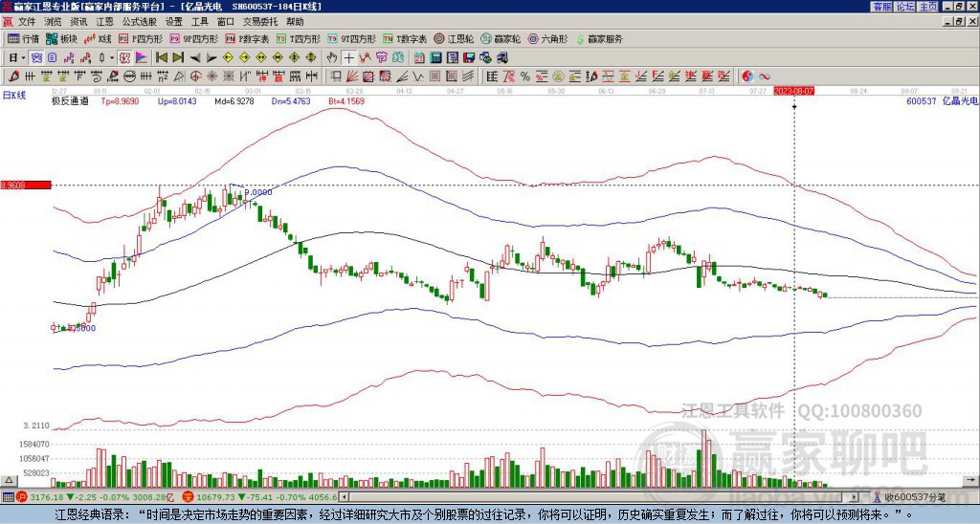Click the blue infinity loop icon
Screen dimensions: 980x524
click(765, 76)
